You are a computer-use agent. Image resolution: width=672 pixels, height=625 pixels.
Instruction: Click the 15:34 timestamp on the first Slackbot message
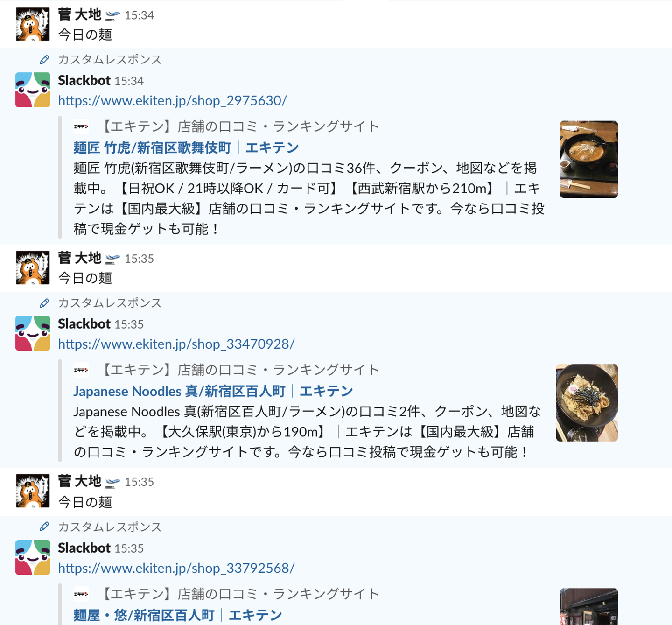click(129, 81)
